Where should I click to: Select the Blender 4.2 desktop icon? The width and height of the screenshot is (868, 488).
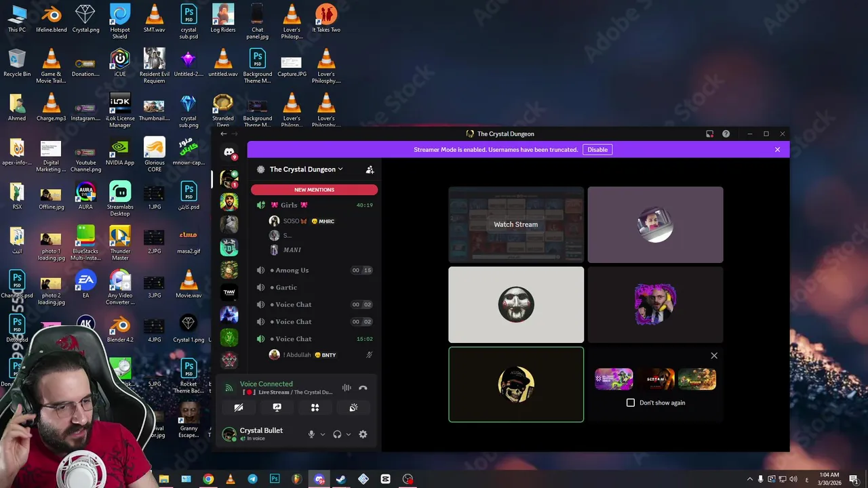tap(120, 329)
